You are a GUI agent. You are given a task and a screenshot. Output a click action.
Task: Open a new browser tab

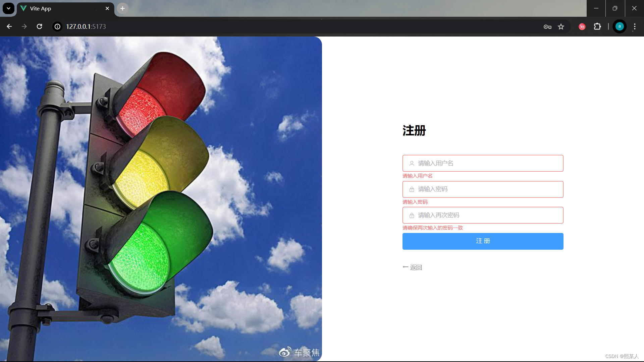122,8
